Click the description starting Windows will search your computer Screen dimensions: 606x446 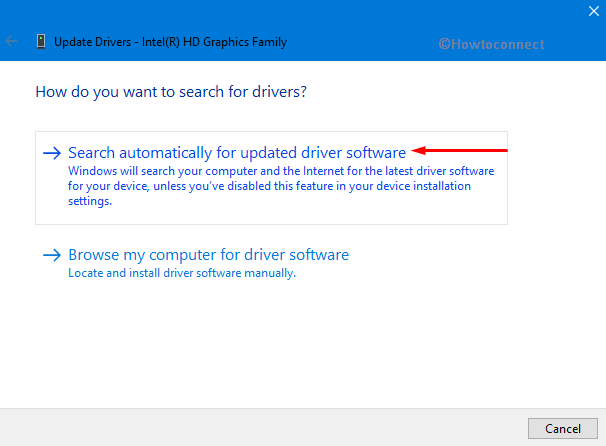(x=281, y=186)
